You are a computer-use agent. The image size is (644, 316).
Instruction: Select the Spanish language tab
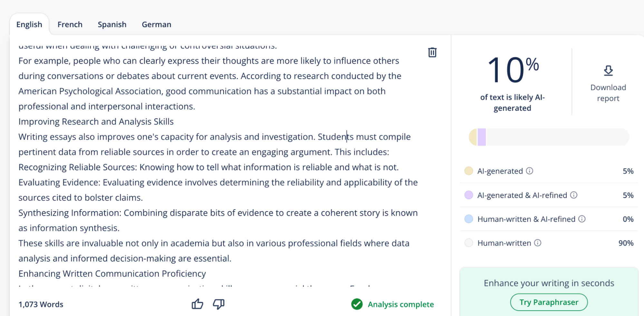click(112, 25)
